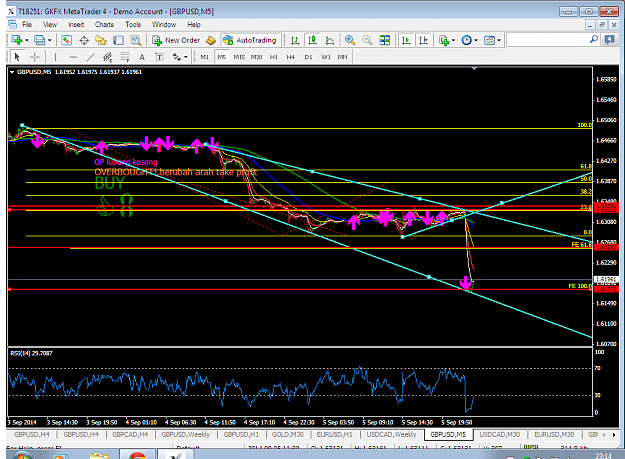Toggle the Market Watch window

(66, 40)
